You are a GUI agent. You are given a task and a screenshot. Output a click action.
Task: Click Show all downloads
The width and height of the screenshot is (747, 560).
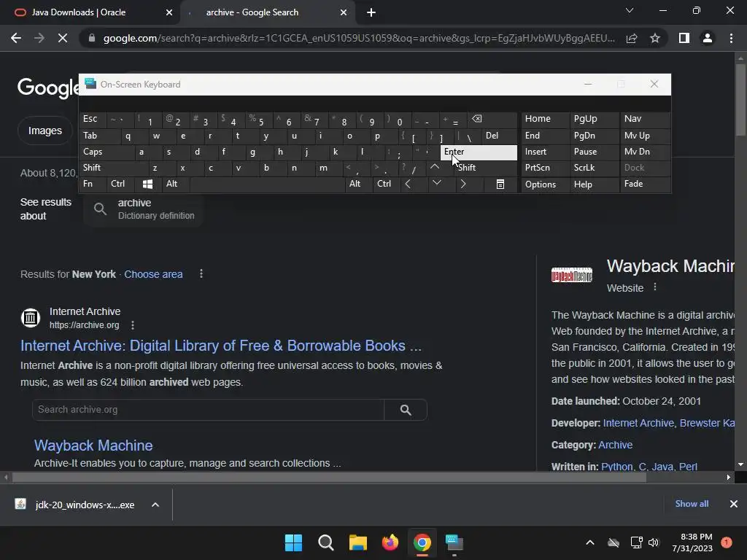(692, 504)
